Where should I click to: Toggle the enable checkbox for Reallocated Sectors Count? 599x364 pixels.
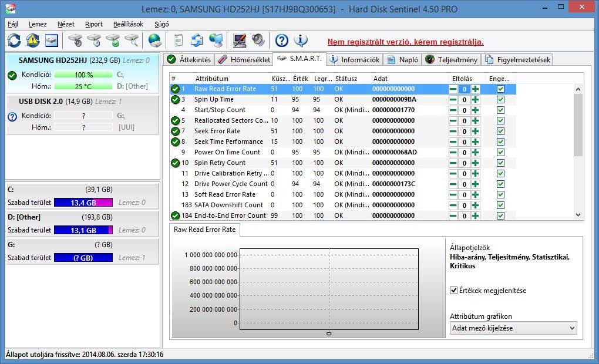click(500, 121)
